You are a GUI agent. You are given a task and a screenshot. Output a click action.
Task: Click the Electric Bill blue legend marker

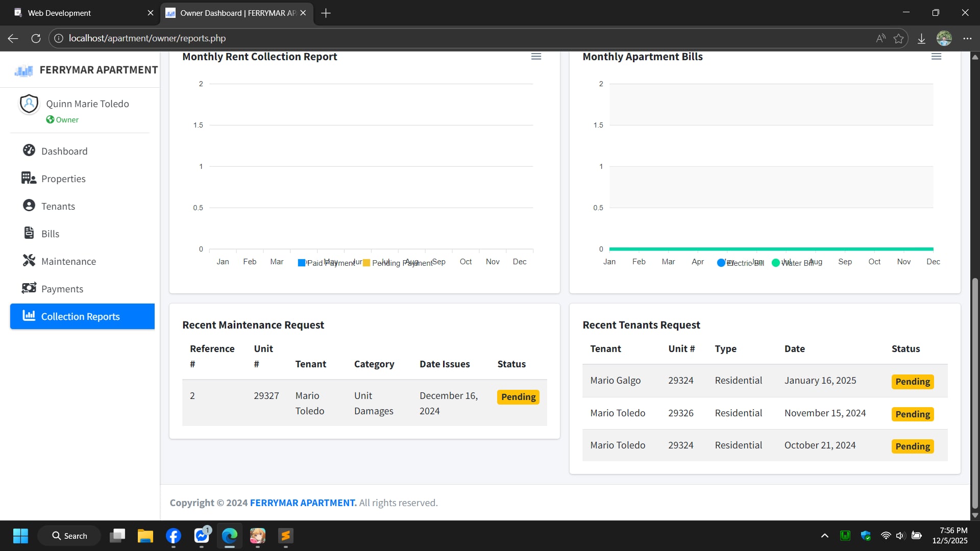point(721,263)
